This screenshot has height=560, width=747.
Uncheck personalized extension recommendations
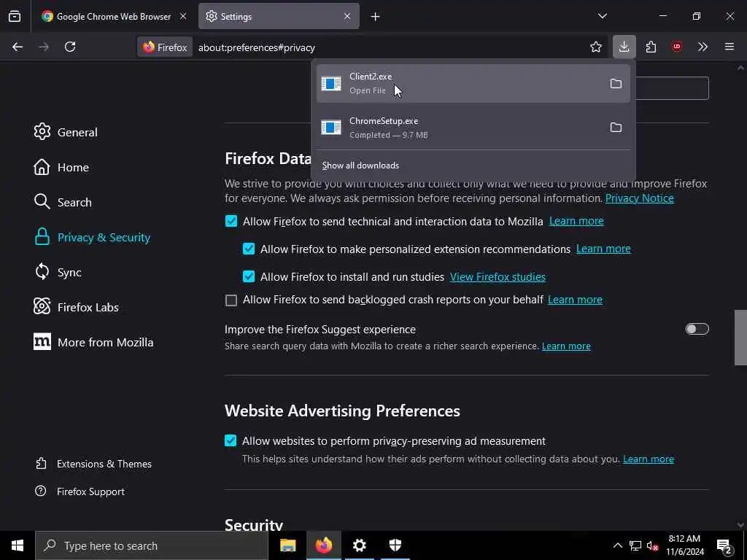[x=249, y=249]
